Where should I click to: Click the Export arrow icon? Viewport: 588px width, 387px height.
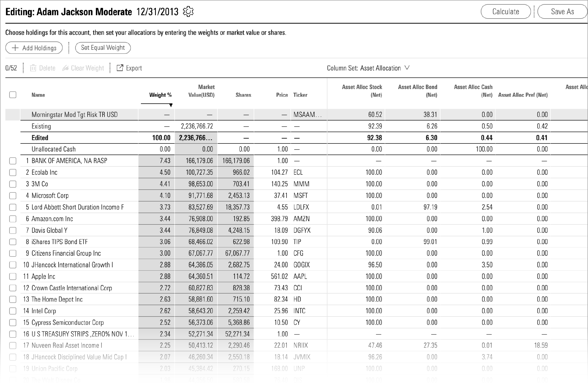pyautogui.click(x=120, y=68)
